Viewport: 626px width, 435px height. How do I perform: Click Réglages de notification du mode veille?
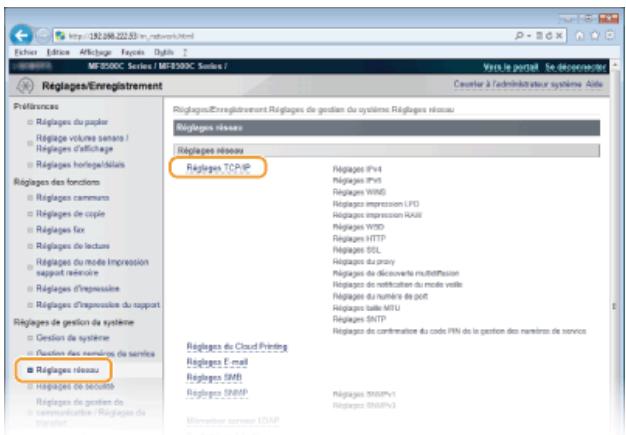(x=397, y=285)
